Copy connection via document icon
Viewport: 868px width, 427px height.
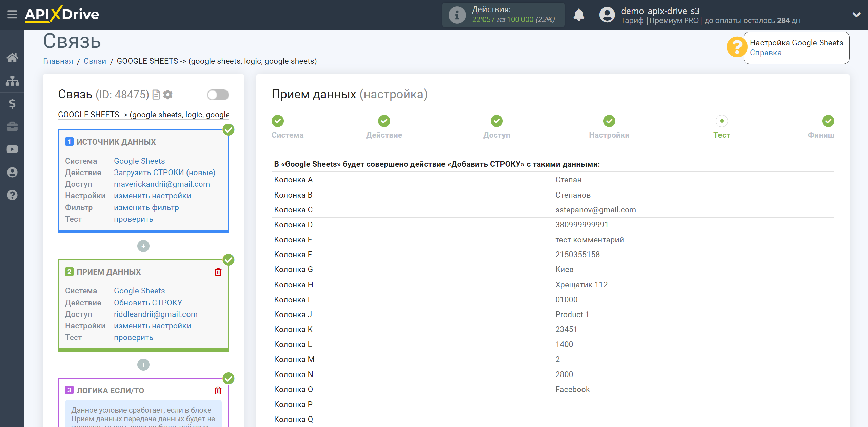[x=156, y=95]
